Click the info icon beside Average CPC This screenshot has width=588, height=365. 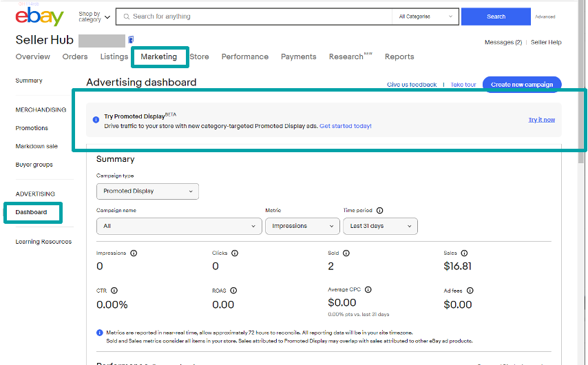click(x=368, y=291)
